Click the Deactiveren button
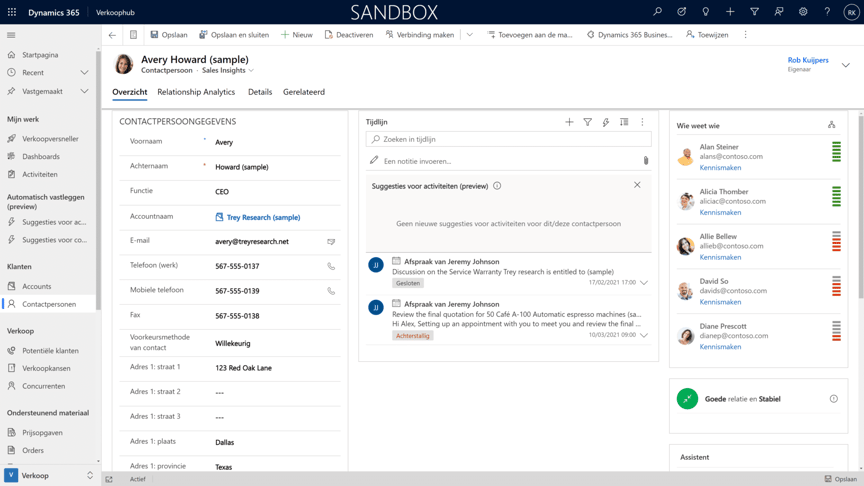 click(349, 35)
